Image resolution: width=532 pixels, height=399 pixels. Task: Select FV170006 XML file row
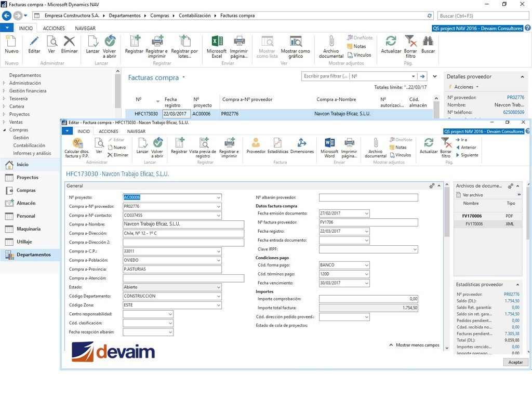[488, 224]
